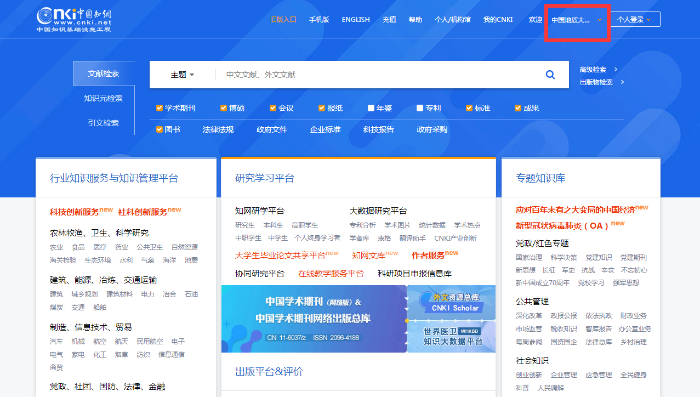
Task: Open 知网研学平台 link
Action: pyautogui.click(x=259, y=211)
